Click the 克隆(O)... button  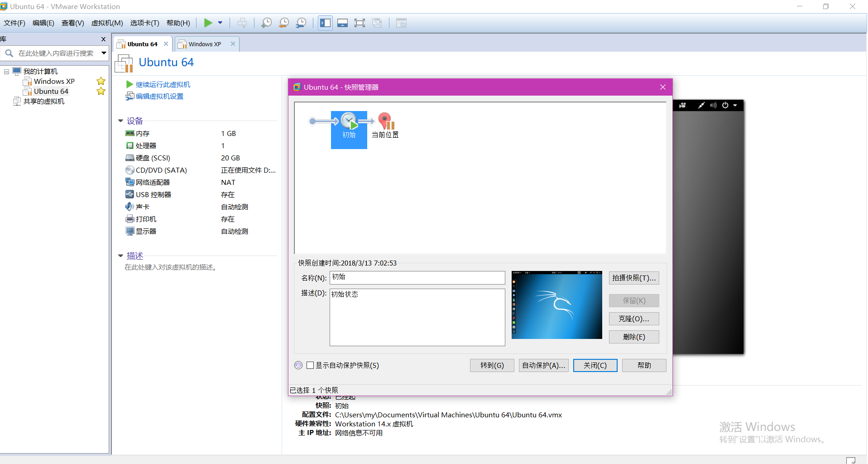634,319
